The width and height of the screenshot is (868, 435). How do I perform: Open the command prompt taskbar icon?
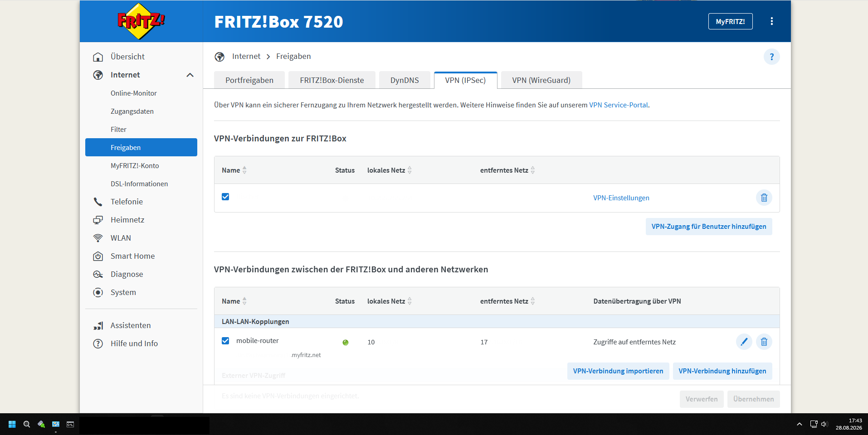pyautogui.click(x=70, y=424)
